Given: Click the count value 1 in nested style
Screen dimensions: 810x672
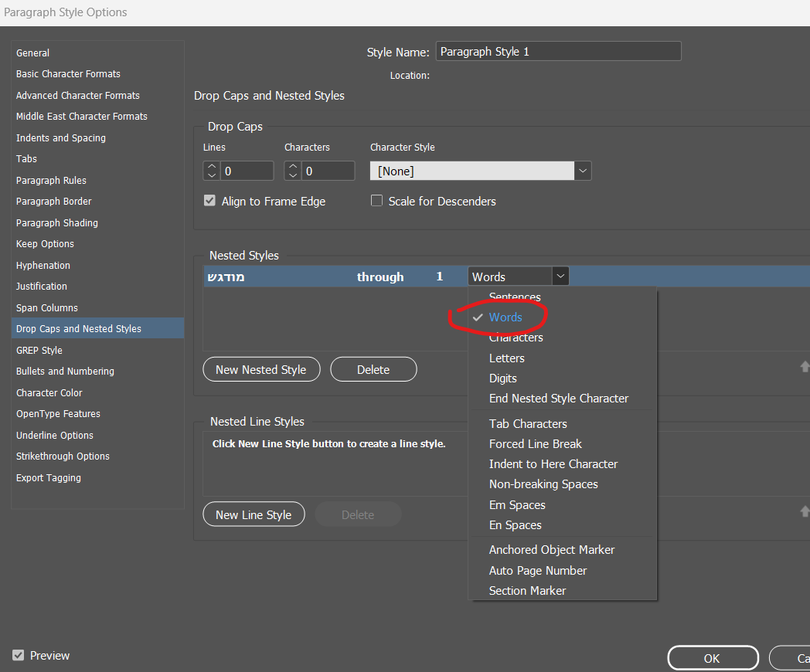Looking at the screenshot, I should 440,277.
